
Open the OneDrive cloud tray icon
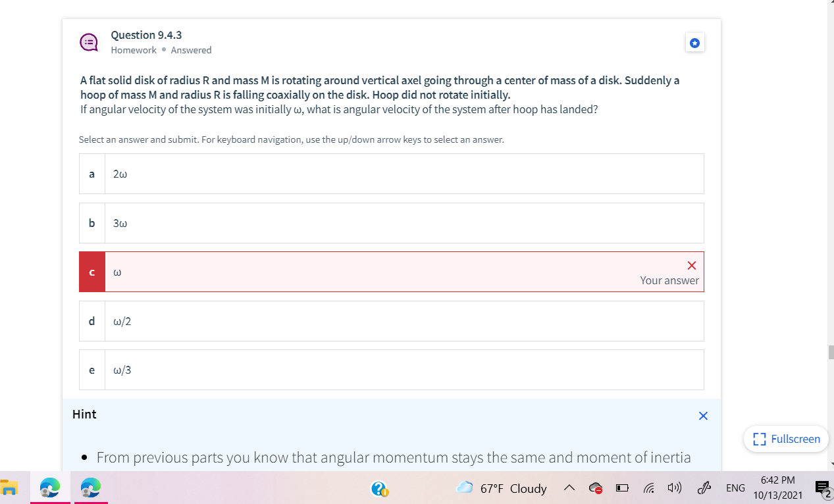coord(596,488)
